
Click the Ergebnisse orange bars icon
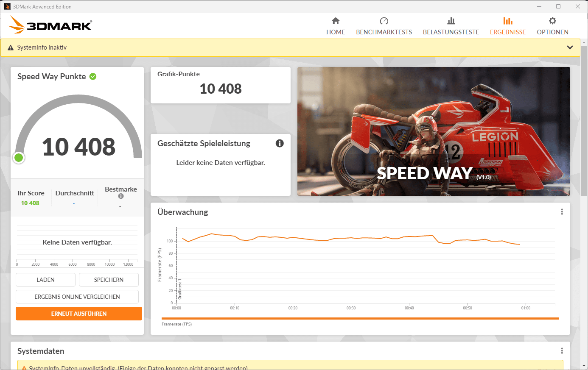[508, 21]
